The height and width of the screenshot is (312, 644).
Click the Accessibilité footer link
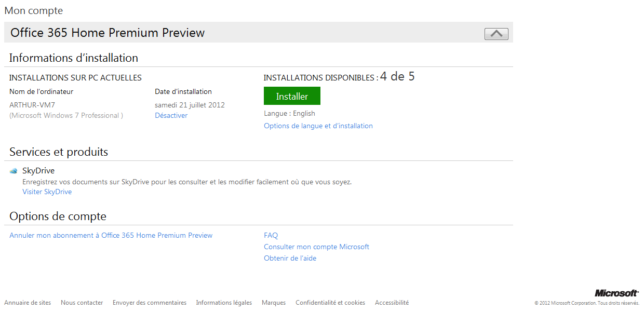(392, 303)
